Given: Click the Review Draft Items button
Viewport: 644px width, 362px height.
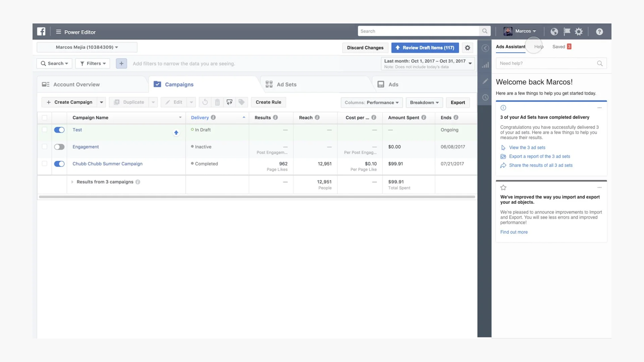Looking at the screenshot, I should click(425, 48).
